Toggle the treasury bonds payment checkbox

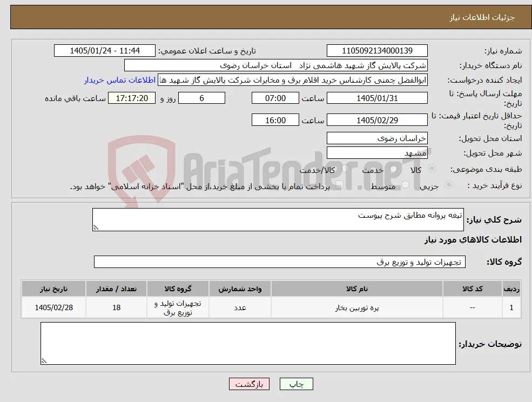pyautogui.click(x=339, y=185)
